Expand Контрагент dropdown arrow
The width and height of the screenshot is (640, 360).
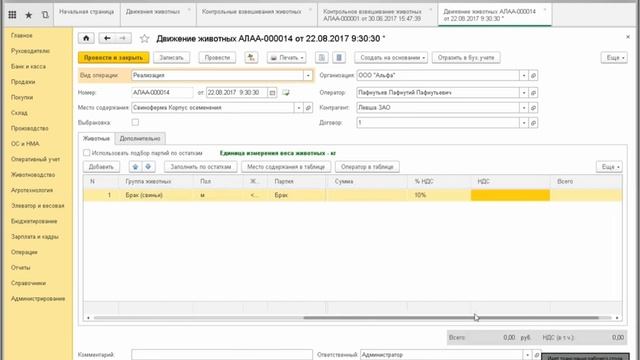524,108
